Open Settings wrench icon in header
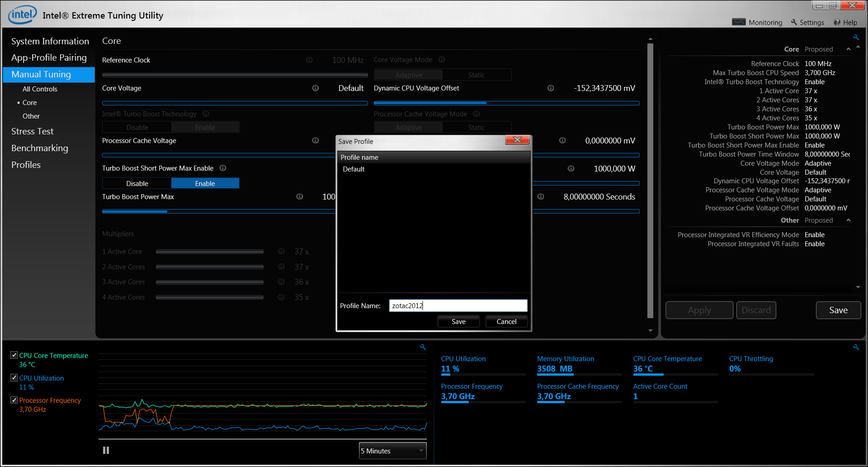The image size is (868, 467). pyautogui.click(x=794, y=22)
